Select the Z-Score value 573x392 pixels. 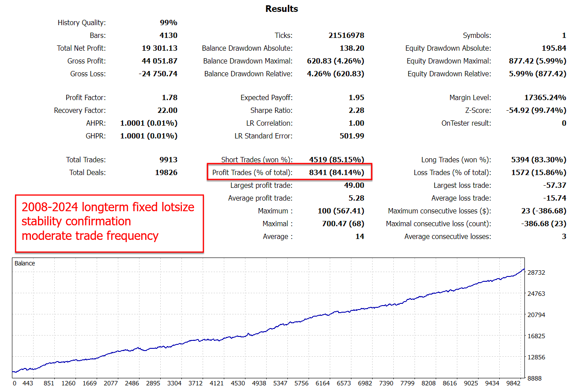pos(536,111)
